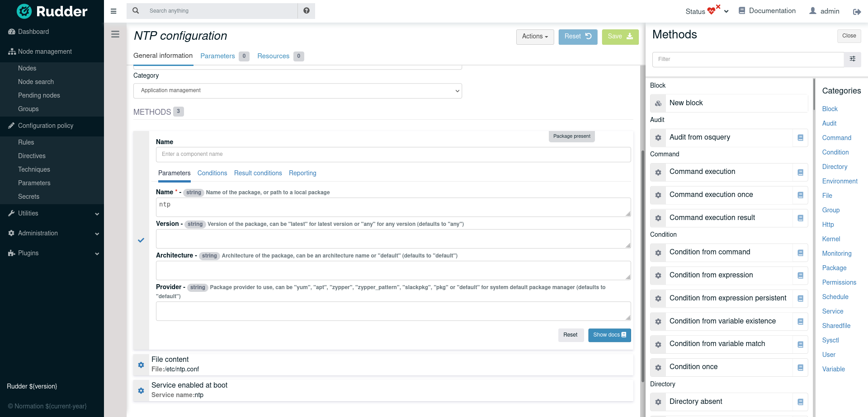This screenshot has width=868, height=417.
Task: Open docs icon for Command execution once
Action: (800, 195)
